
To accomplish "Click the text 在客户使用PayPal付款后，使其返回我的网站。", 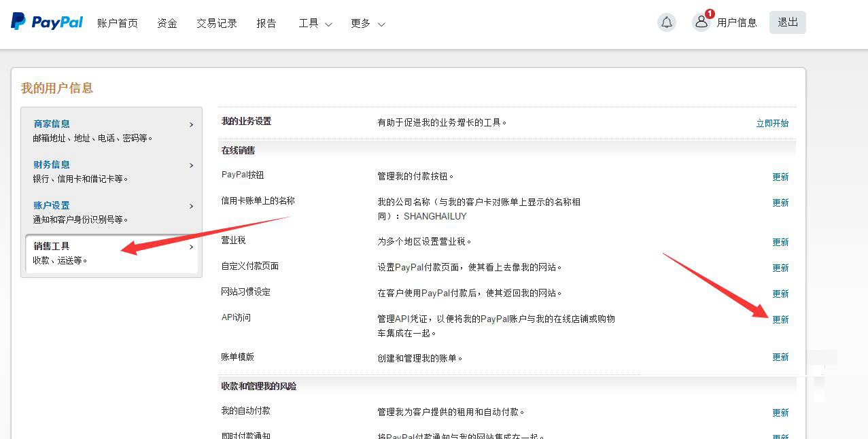I will click(x=470, y=293).
